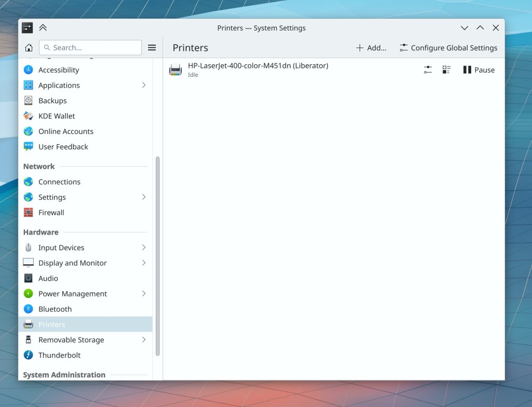Image resolution: width=532 pixels, height=407 pixels.
Task: Click the Bluetooth icon in the sidebar
Action: point(29,309)
